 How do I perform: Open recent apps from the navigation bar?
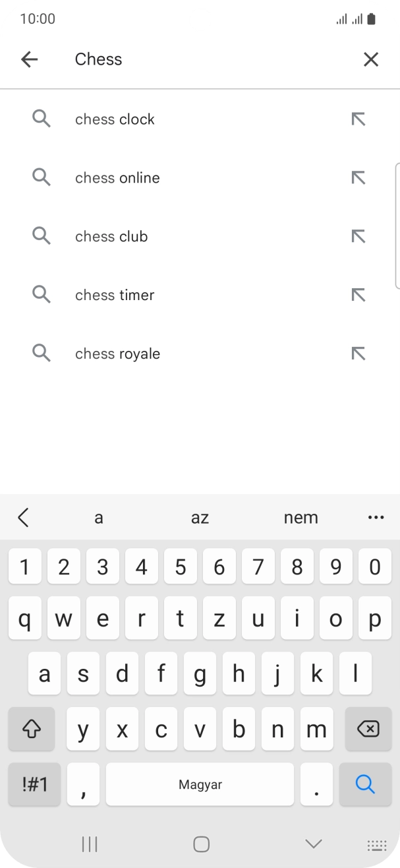point(89,844)
